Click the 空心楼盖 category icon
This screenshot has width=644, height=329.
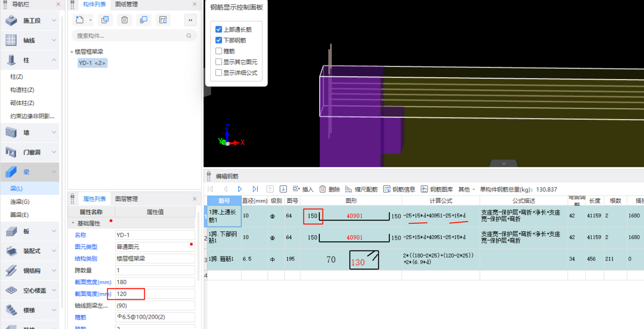click(x=11, y=290)
